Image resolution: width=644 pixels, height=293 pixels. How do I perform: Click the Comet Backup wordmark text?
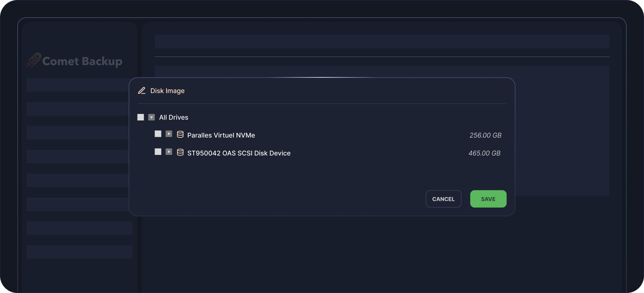point(82,61)
